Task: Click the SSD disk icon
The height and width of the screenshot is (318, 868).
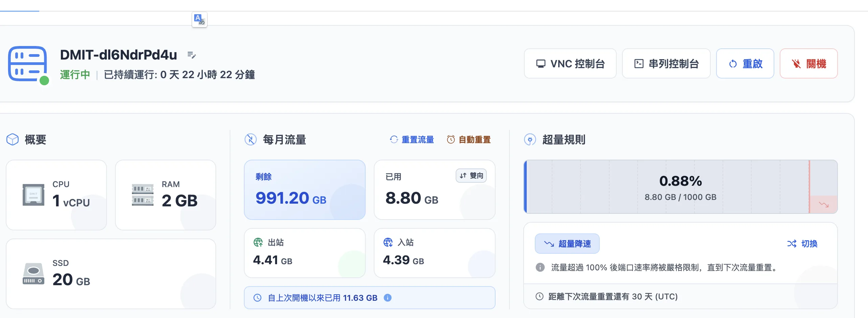Action: pos(33,274)
